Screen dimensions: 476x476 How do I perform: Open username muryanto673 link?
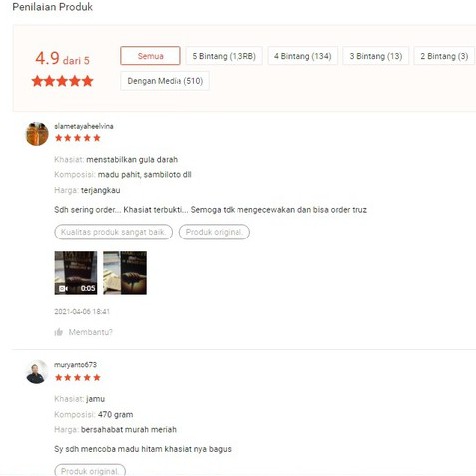click(x=76, y=365)
